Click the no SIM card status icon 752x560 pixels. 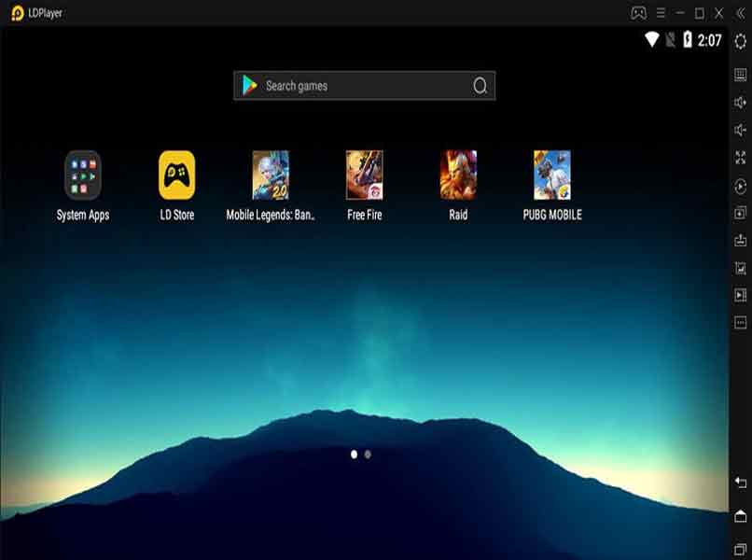point(671,39)
